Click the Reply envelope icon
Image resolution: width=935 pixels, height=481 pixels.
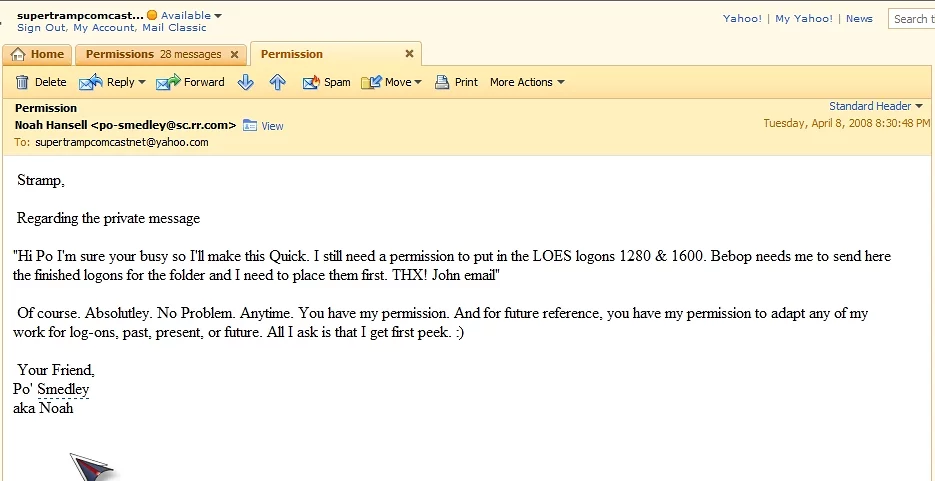tap(91, 82)
